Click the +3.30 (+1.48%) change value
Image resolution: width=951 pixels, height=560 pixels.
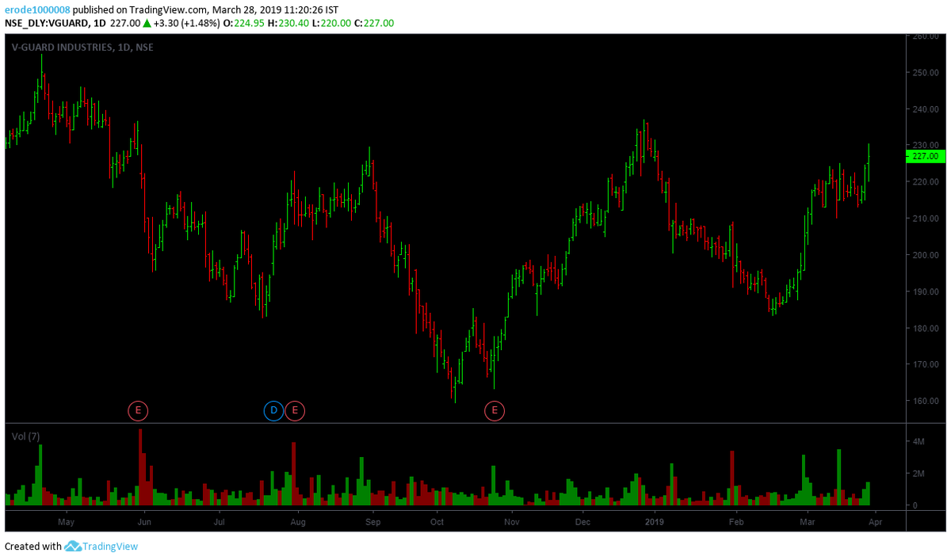(186, 24)
